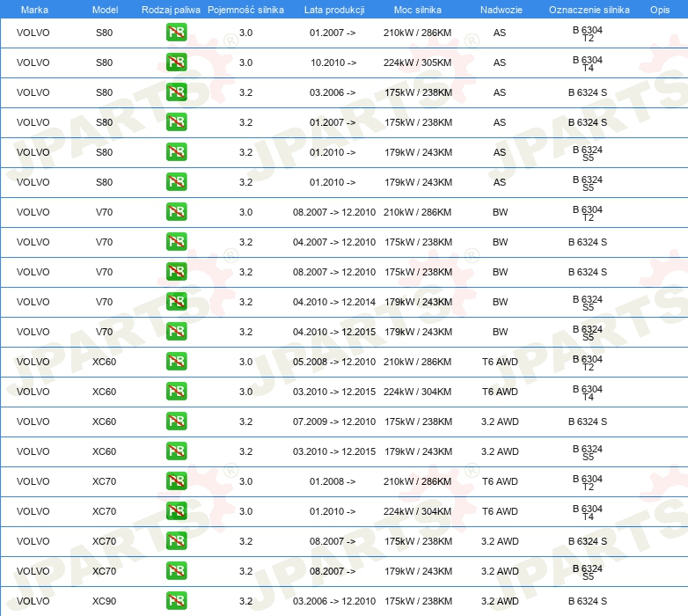Select 3.0 capacity cell in XC70 01.2008 row
The image size is (688, 616).
click(x=245, y=481)
